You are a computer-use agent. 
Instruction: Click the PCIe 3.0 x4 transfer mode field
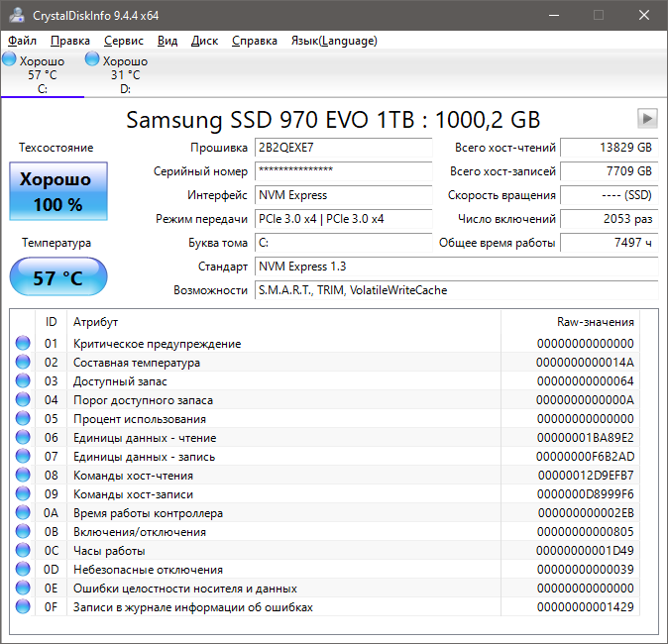pos(343,219)
